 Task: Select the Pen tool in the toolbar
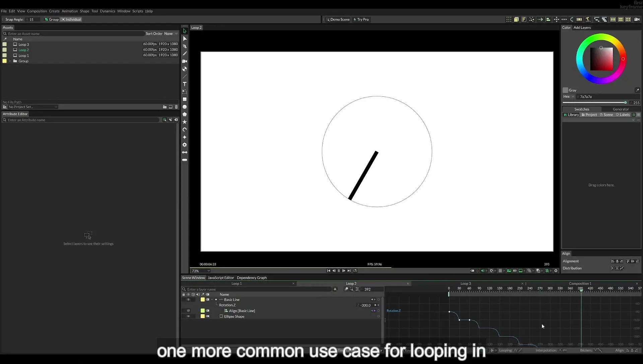tap(185, 46)
